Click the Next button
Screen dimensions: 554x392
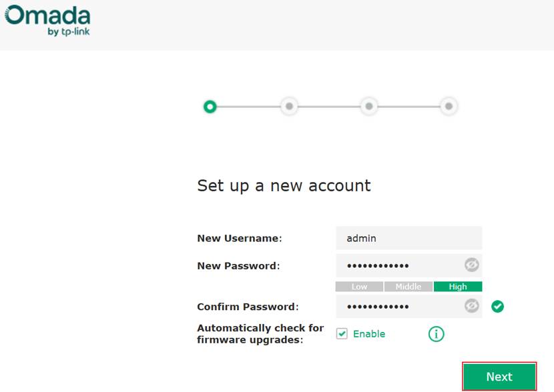click(499, 377)
